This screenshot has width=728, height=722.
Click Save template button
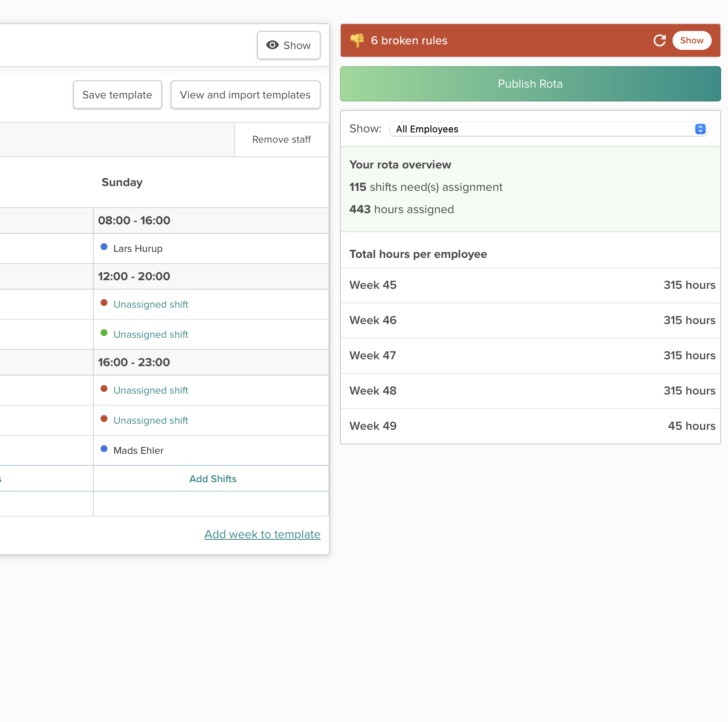(x=117, y=95)
